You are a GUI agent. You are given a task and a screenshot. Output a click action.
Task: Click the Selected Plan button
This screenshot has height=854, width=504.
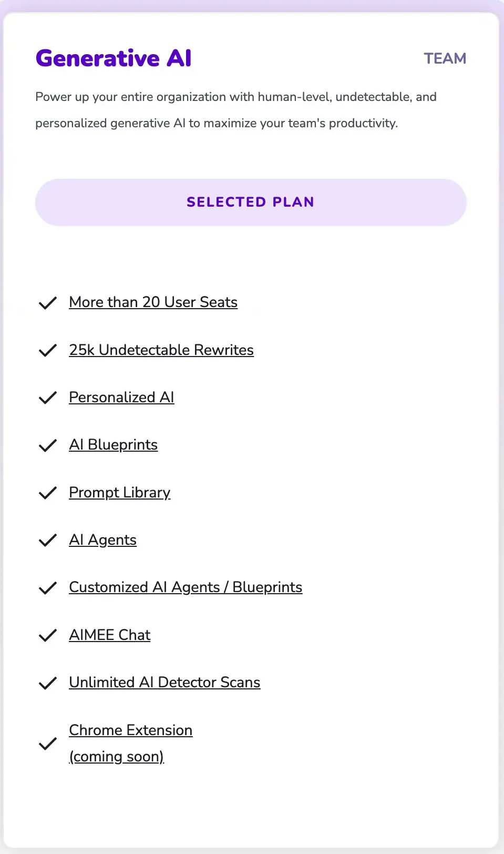pyautogui.click(x=251, y=202)
